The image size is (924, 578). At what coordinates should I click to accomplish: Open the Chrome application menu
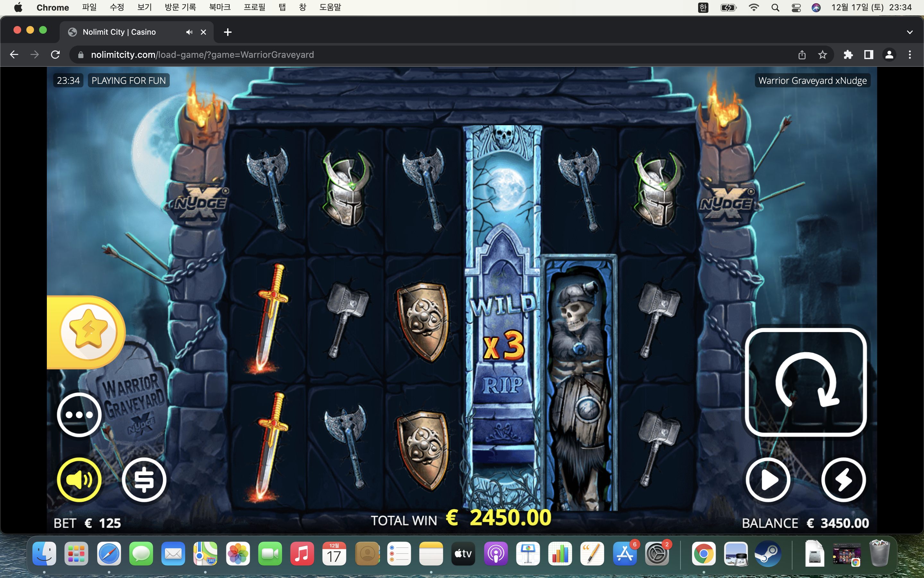pos(53,8)
